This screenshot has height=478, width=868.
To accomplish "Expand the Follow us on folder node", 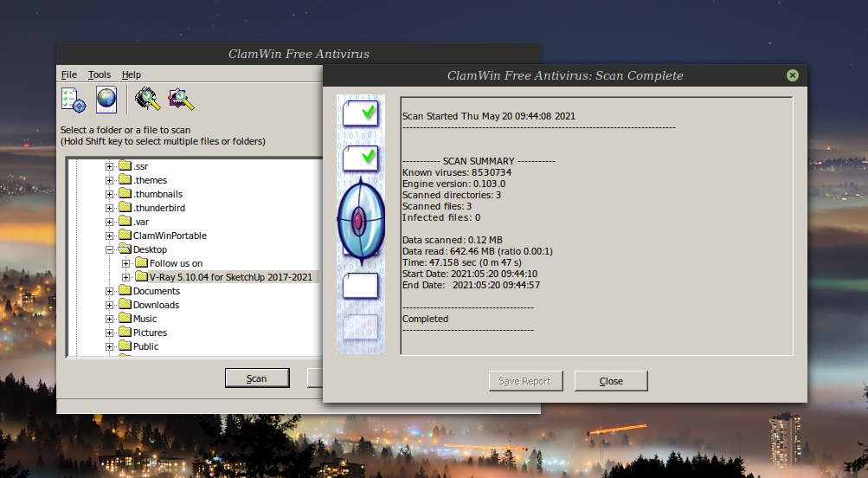I will (126, 263).
